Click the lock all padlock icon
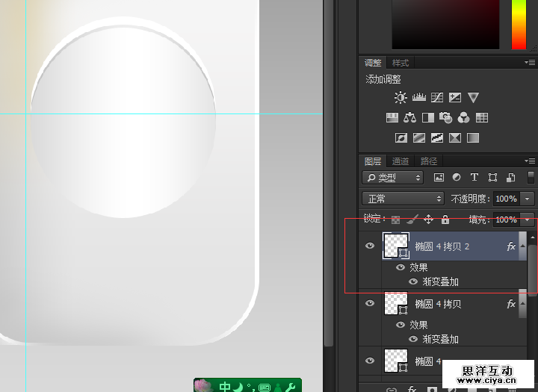Viewport: 538px width, 392px height. (445, 220)
